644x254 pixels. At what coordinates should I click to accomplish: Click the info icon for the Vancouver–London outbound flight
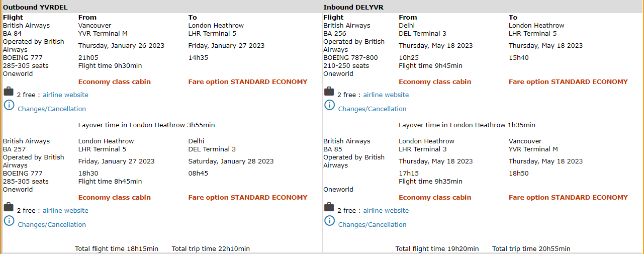(x=9, y=105)
